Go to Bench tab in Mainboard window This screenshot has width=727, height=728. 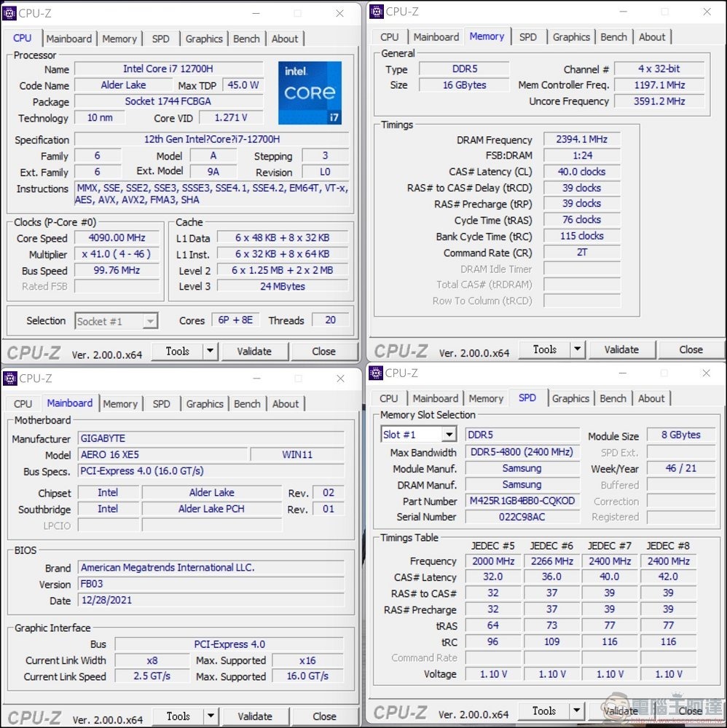tap(247, 404)
